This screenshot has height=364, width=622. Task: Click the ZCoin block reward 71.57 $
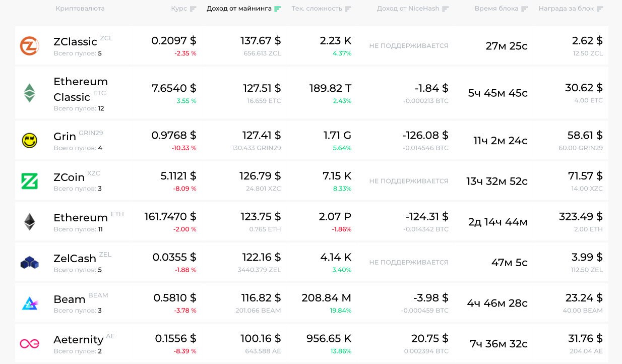585,176
